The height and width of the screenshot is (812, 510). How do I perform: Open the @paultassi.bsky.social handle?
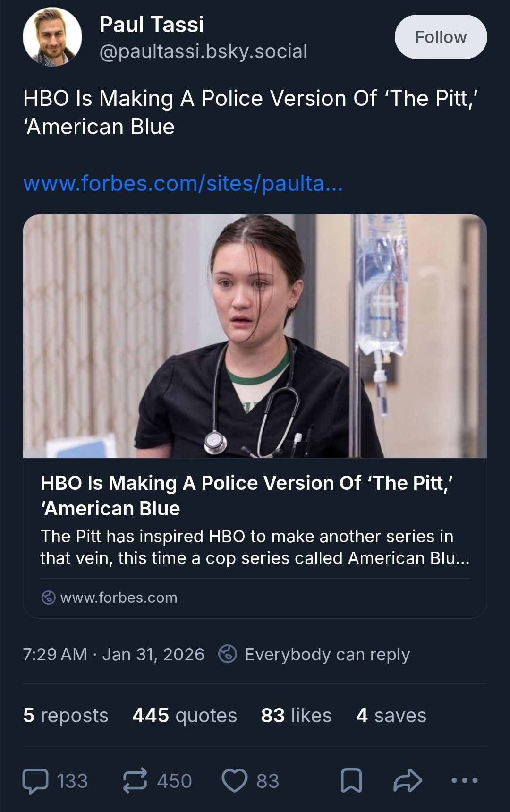[x=203, y=51]
